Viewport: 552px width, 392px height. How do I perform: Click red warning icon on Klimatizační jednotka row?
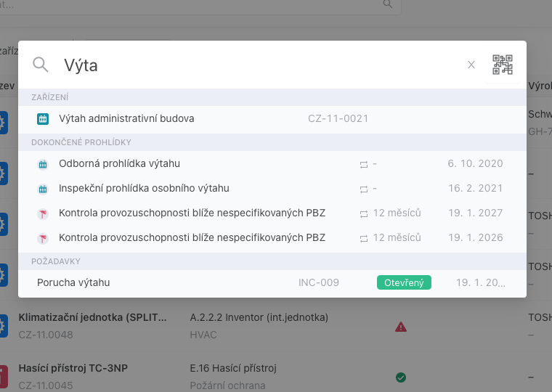point(400,327)
